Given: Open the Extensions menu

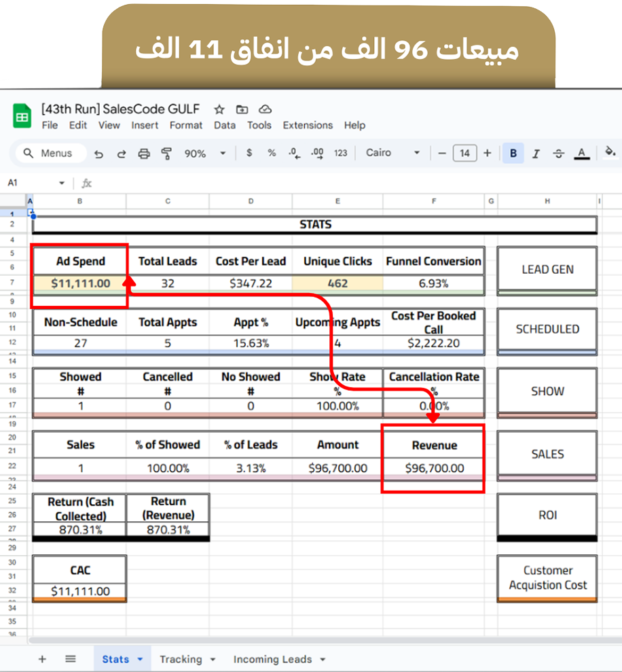Looking at the screenshot, I should [308, 125].
